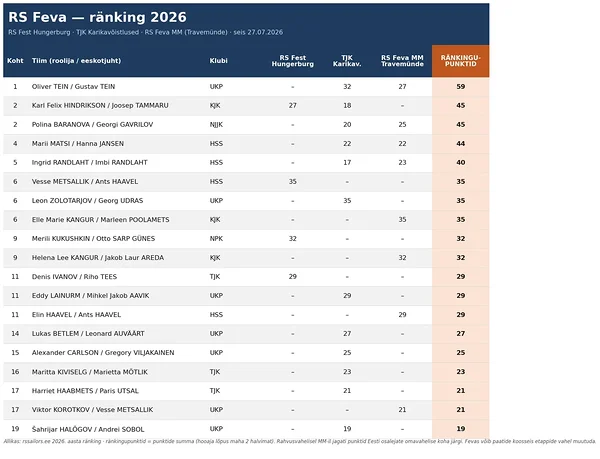Click the Koht column header

pos(15,61)
